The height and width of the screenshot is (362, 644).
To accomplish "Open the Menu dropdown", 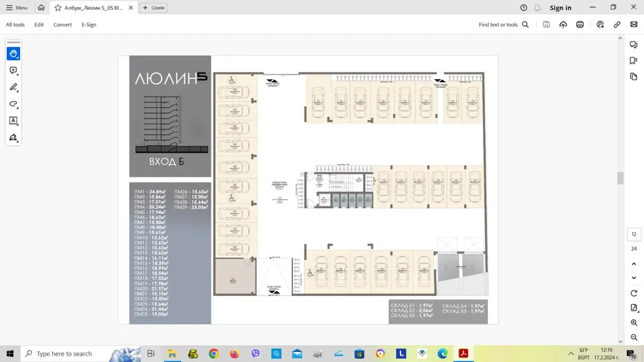I will (x=17, y=8).
